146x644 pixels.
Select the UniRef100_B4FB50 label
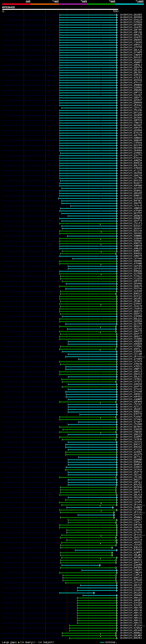(x=131, y=567)
